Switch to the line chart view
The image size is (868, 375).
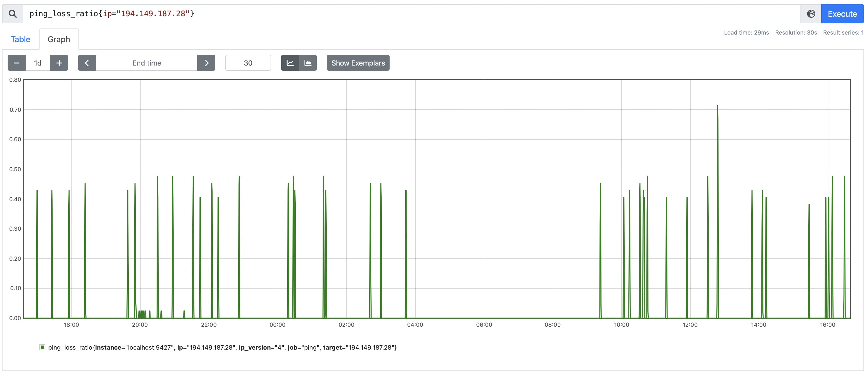pyautogui.click(x=290, y=63)
